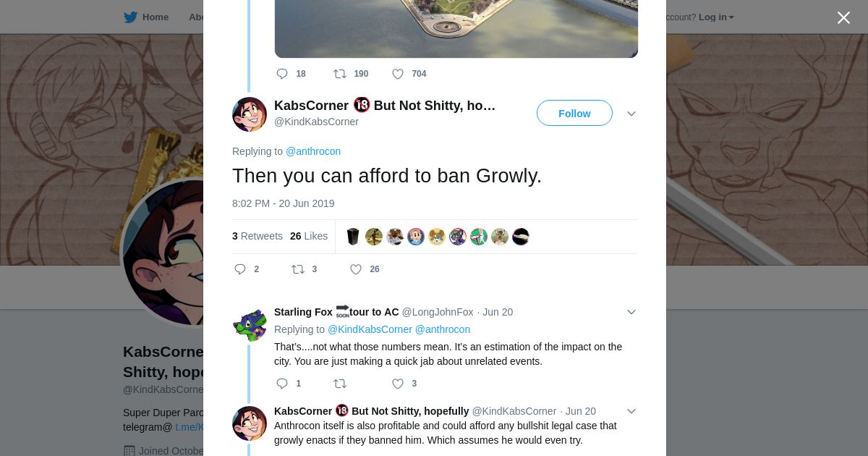Image resolution: width=868 pixels, height=456 pixels.
Task: Retweet the 'ban Growly' tweet
Action: 298,269
